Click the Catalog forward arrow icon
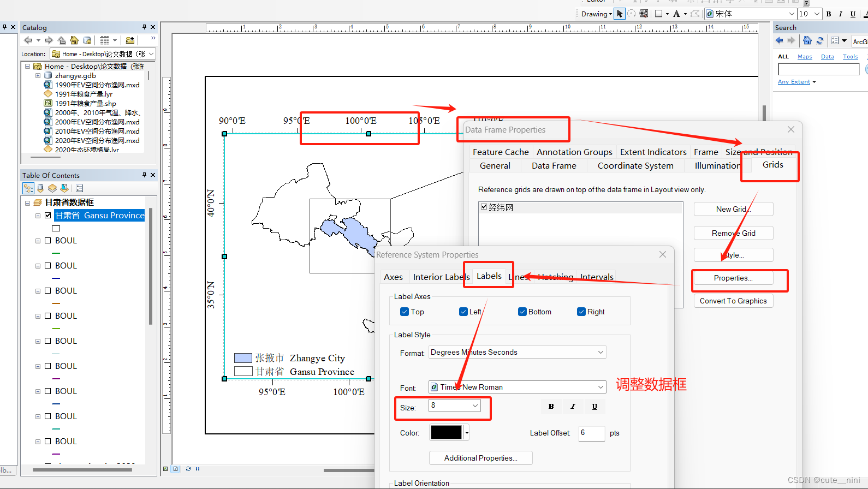The height and width of the screenshot is (489, 868). coord(49,40)
